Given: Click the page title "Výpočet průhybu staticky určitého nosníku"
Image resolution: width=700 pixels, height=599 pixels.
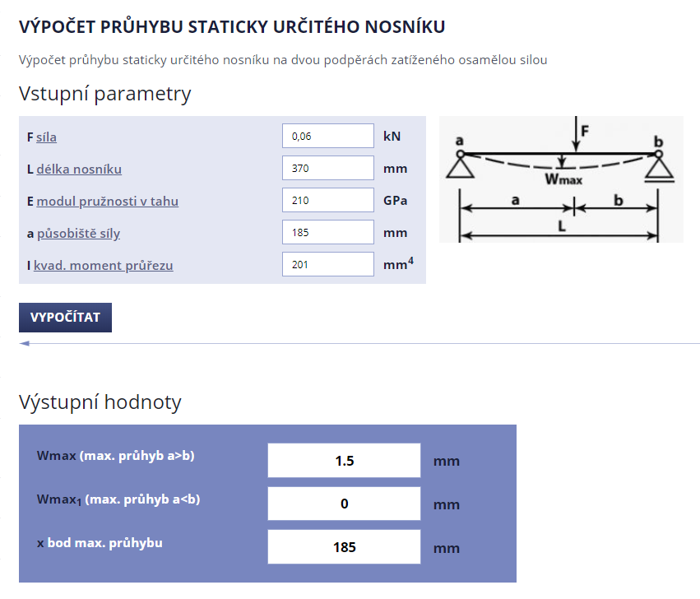Looking at the screenshot, I should pos(232,27).
